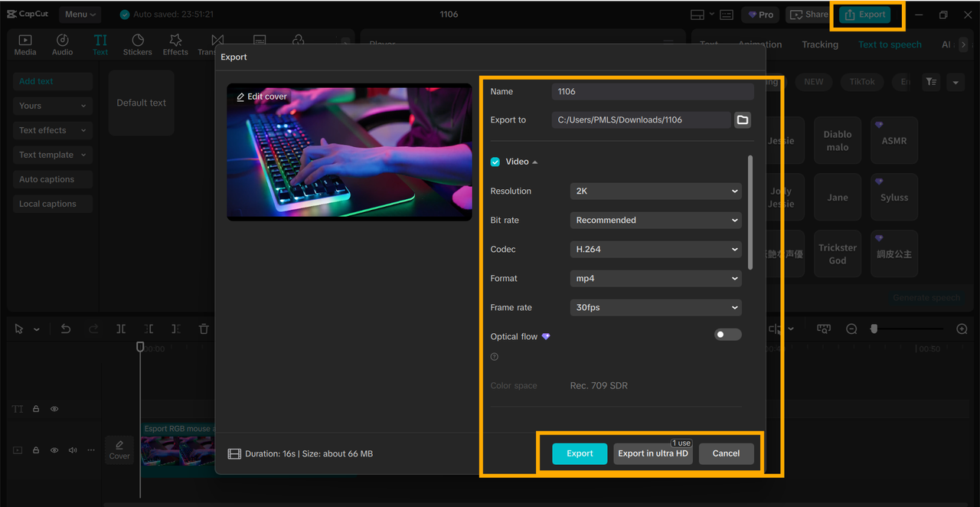Switch to the Text to speech tab
The width and height of the screenshot is (980, 507).
[x=890, y=44]
